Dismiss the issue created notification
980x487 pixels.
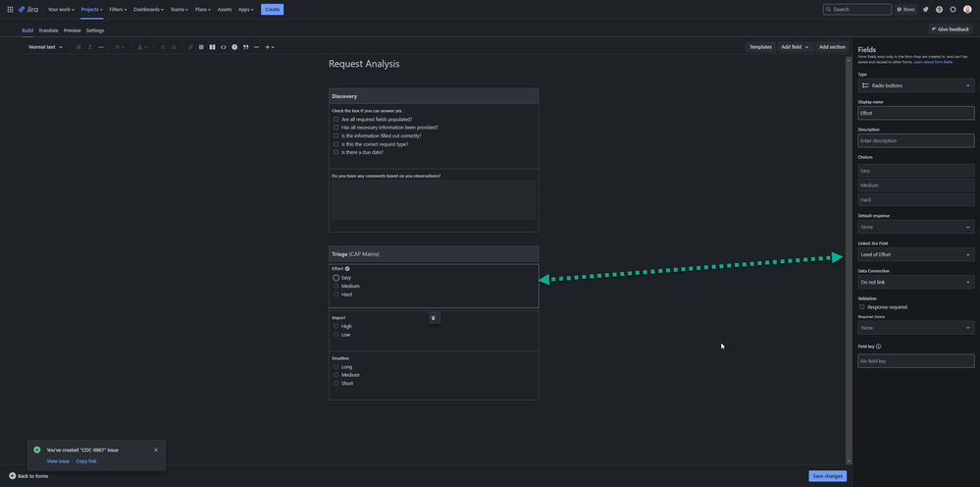[156, 450]
